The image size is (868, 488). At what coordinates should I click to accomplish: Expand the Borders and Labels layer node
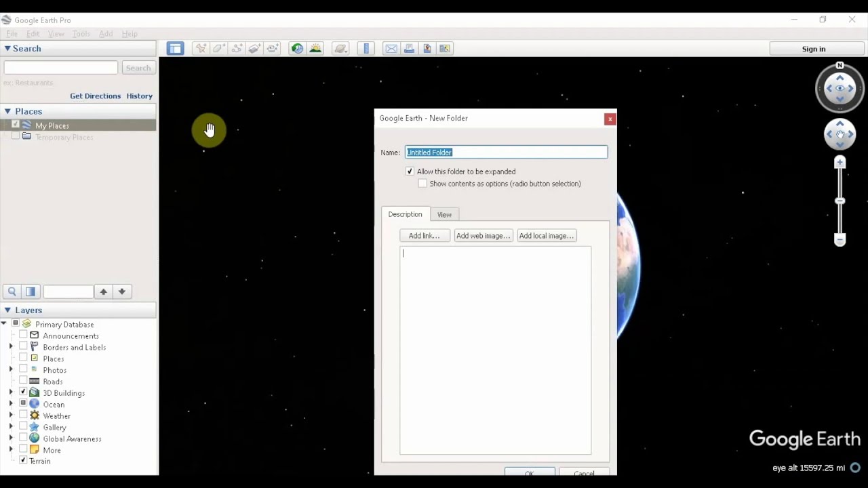[x=11, y=347]
